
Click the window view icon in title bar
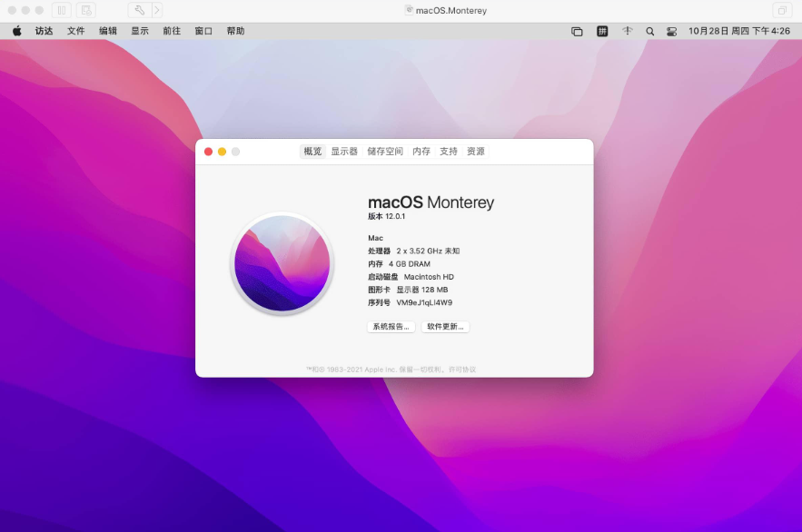pyautogui.click(x=782, y=10)
